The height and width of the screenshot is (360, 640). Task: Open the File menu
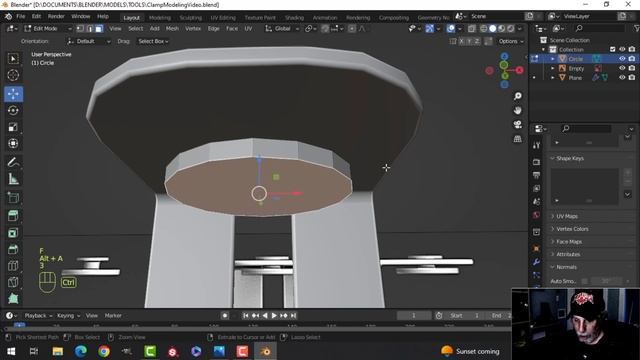click(x=20, y=16)
